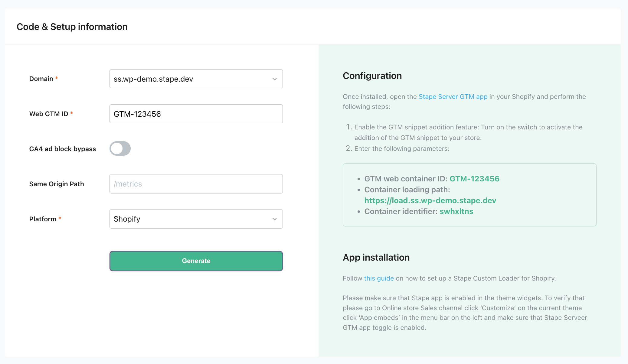Image resolution: width=628 pixels, height=364 pixels.
Task: Open the Platform dropdown showing Shopify
Action: (196, 219)
